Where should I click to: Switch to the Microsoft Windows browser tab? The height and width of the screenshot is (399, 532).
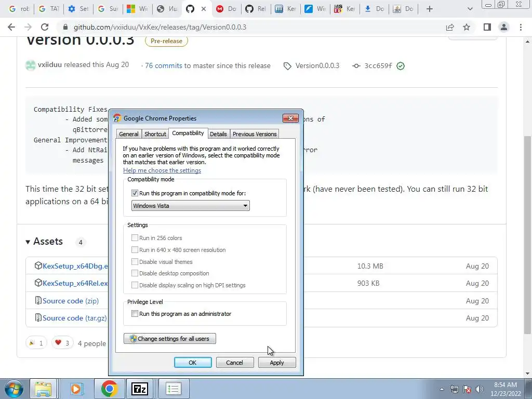tap(137, 9)
